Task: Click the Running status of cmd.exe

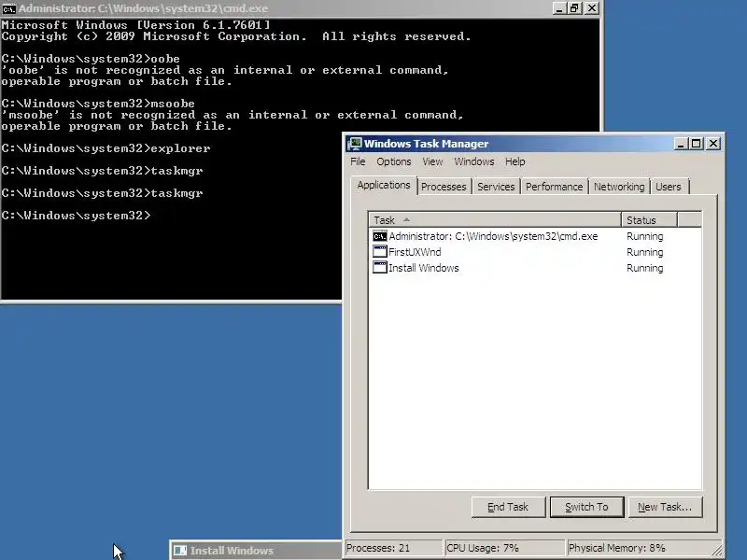Action: 644,236
